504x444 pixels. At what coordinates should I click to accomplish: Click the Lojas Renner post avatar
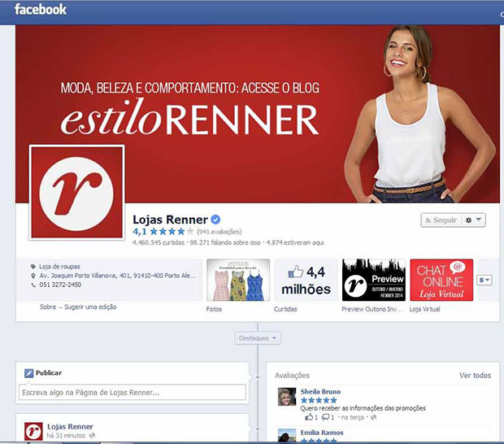(x=33, y=431)
